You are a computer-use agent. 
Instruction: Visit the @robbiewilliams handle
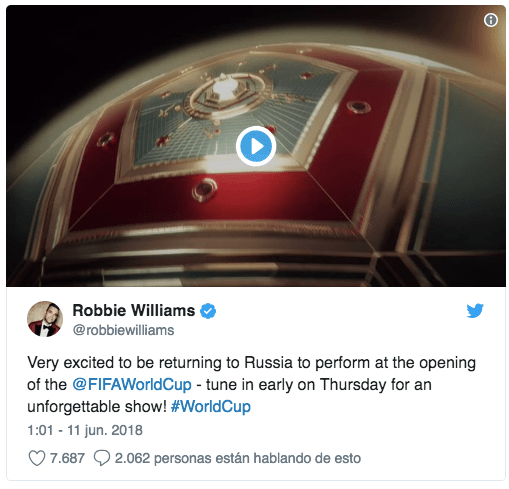(123, 330)
